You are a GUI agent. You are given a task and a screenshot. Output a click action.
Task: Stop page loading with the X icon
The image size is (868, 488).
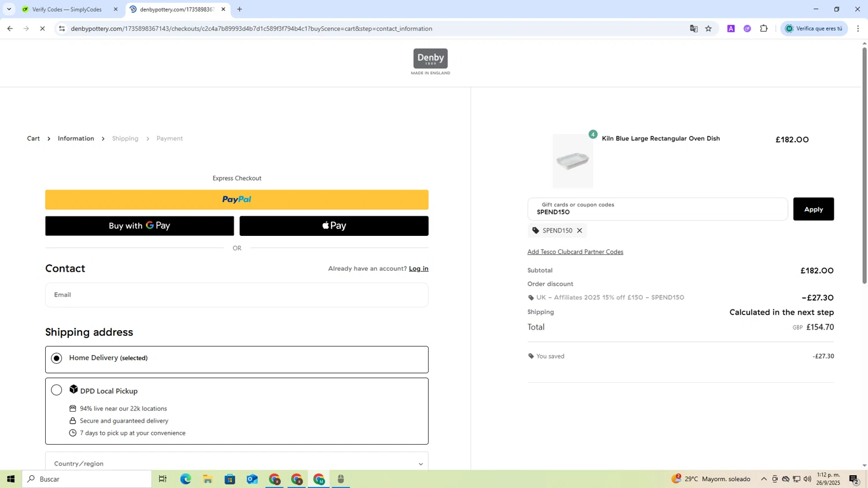pos(42,28)
